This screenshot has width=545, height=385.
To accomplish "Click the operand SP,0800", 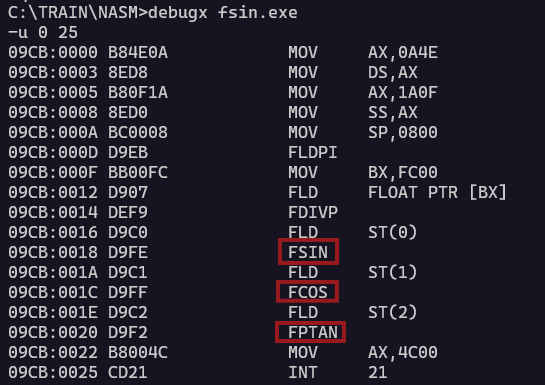I will click(403, 132).
